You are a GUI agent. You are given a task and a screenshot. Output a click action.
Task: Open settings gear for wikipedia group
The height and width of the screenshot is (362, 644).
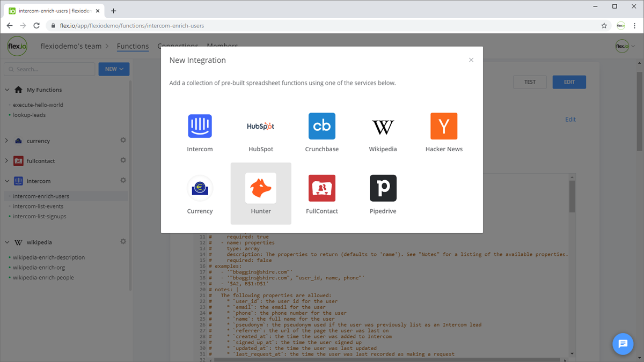click(123, 242)
